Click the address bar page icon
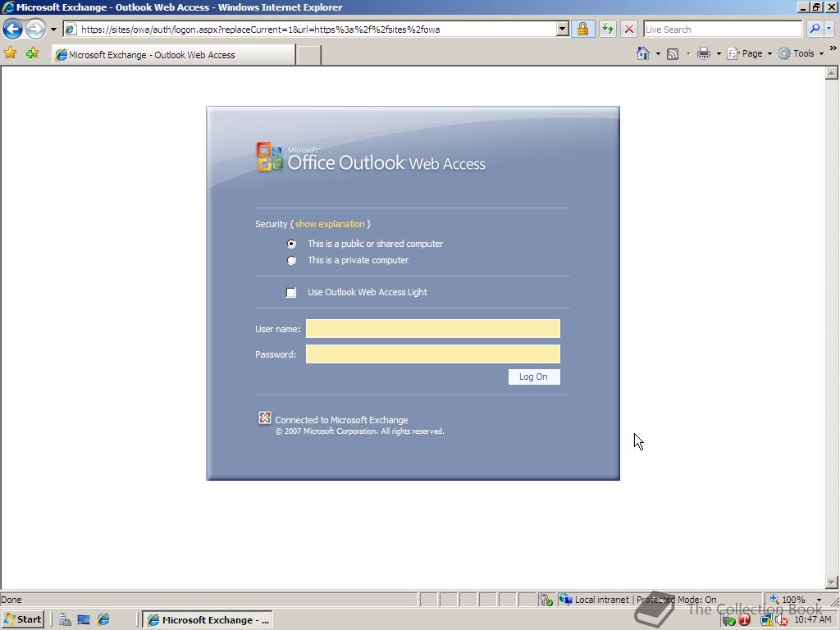 [x=71, y=30]
